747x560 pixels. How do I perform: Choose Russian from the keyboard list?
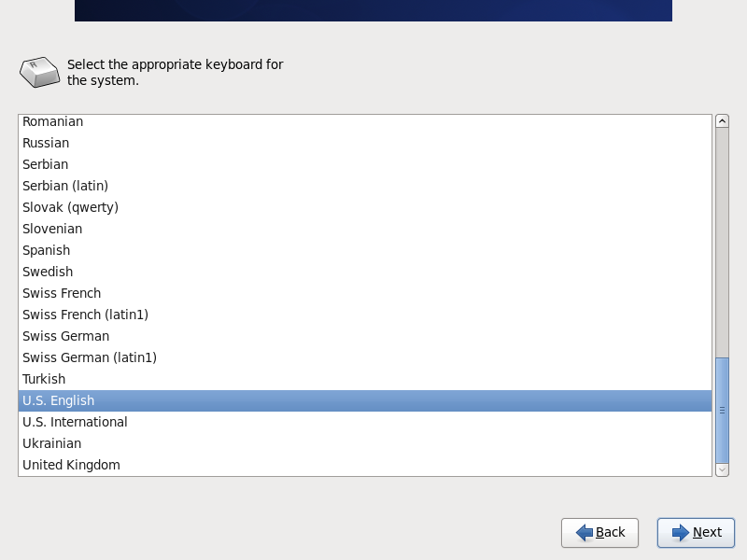(x=365, y=143)
